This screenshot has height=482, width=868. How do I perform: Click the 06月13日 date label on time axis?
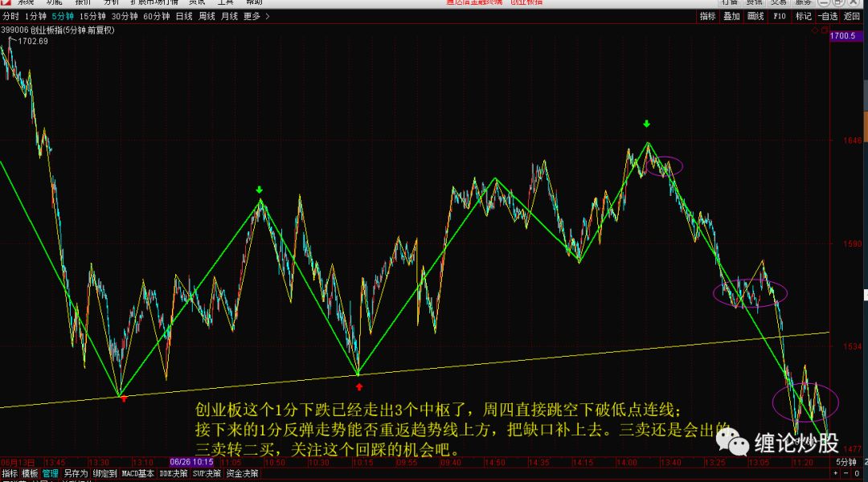18,463
